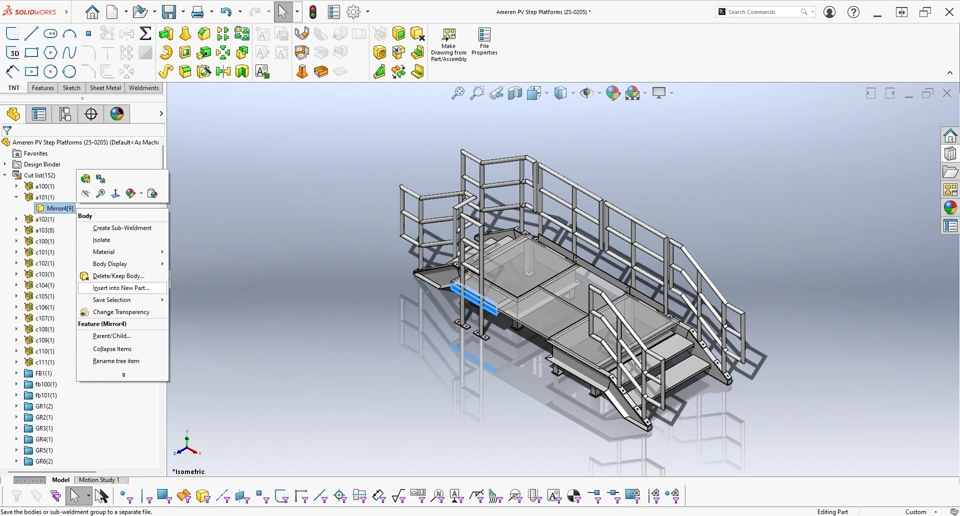960x516 pixels.
Task: Select the Line sketch tool
Action: click(31, 33)
